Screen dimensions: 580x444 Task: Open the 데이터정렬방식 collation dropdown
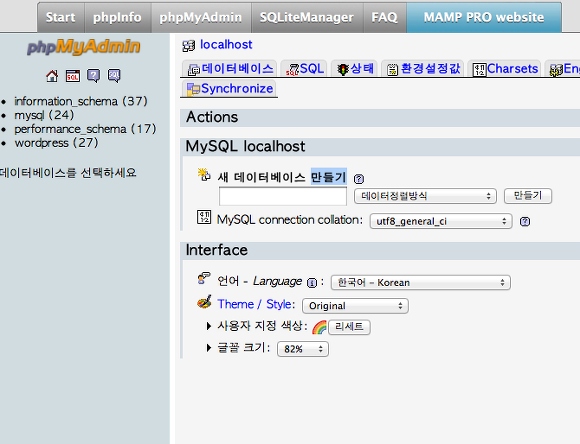[x=425, y=196]
